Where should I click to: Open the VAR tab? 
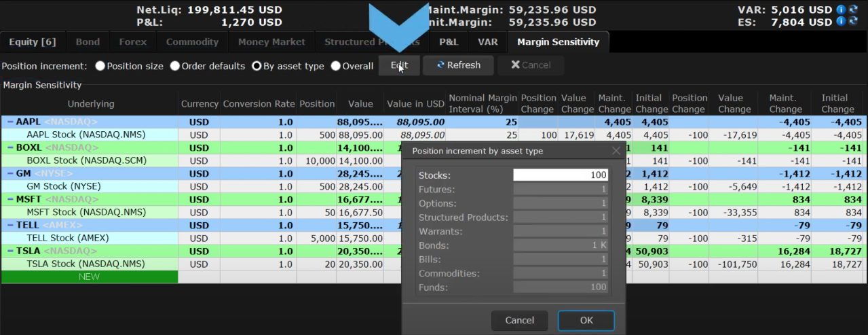[487, 42]
